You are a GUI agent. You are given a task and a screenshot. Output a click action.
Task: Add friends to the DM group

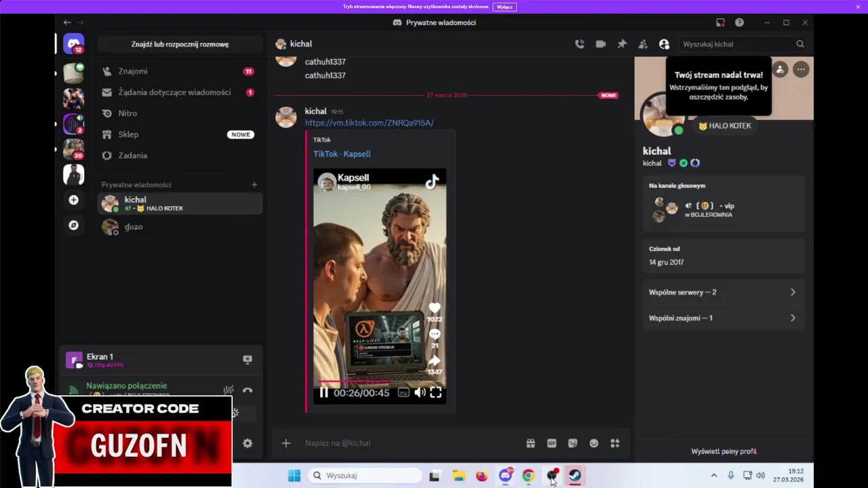point(643,44)
